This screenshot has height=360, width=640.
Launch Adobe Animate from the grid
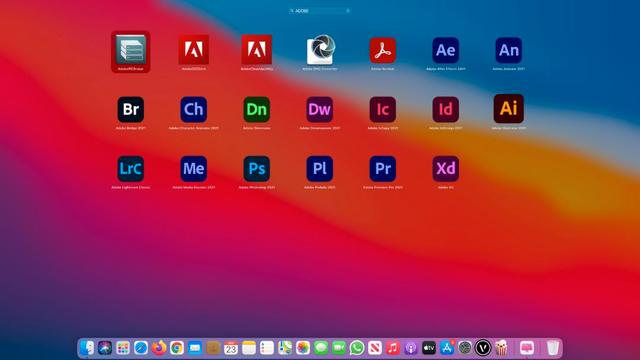(509, 50)
